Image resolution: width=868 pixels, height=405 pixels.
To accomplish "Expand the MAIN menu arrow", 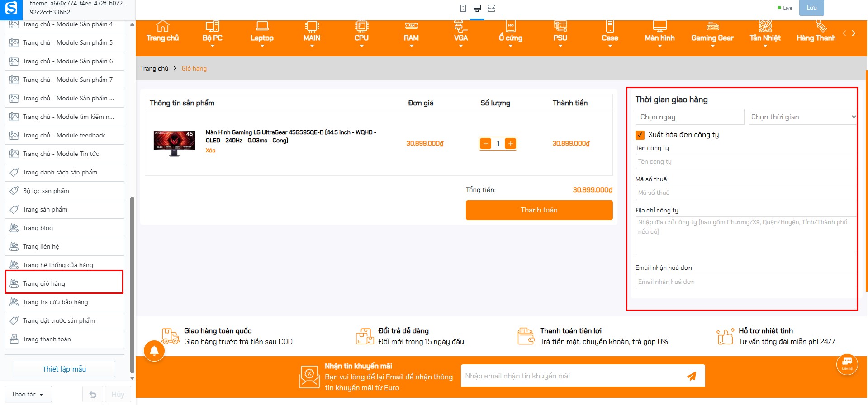I will (312, 46).
